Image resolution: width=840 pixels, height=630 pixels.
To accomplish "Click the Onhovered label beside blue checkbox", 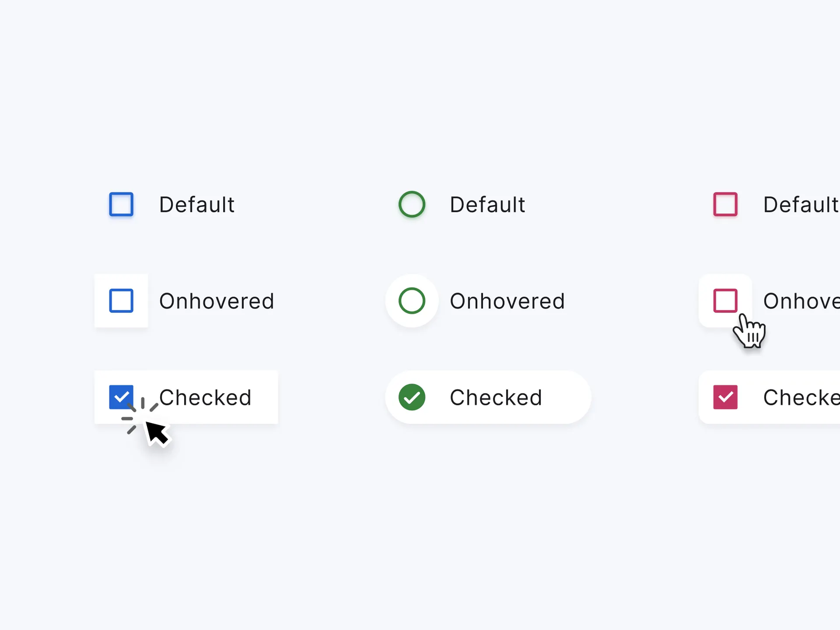I will [216, 301].
